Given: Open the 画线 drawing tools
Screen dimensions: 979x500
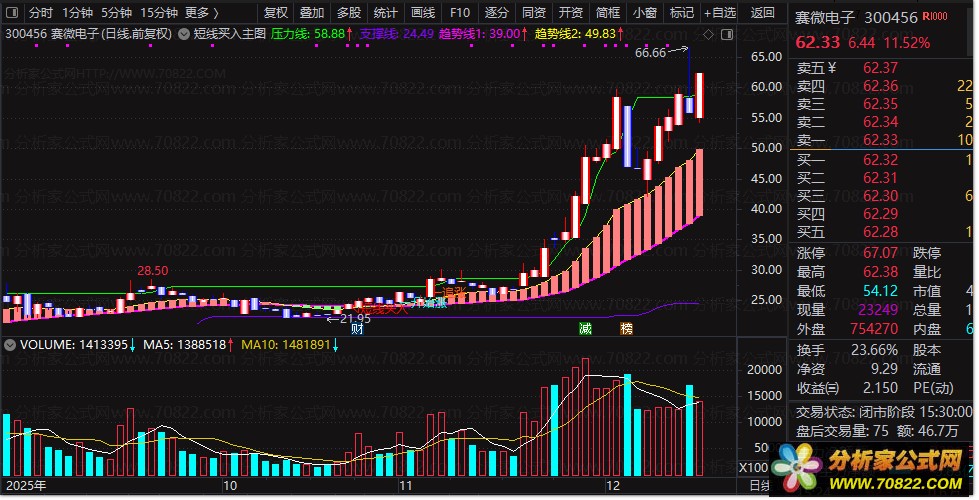Looking at the screenshot, I should click(423, 12).
